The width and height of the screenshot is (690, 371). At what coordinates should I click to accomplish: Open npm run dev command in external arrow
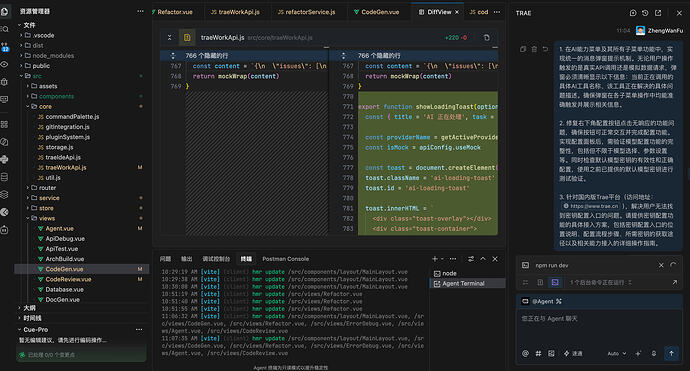coord(675,283)
